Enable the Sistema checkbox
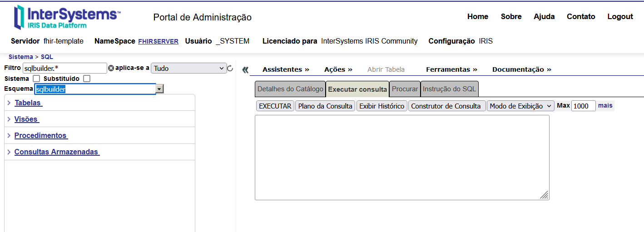Screen dimensions: 644x232 pyautogui.click(x=36, y=79)
